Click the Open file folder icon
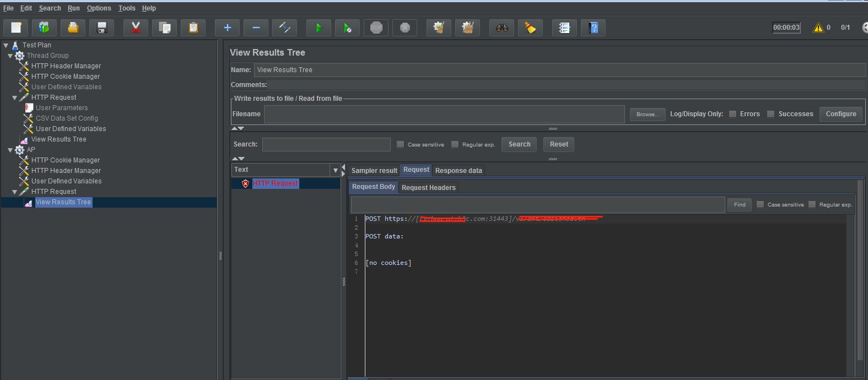Viewport: 868px width, 380px height. click(x=73, y=28)
